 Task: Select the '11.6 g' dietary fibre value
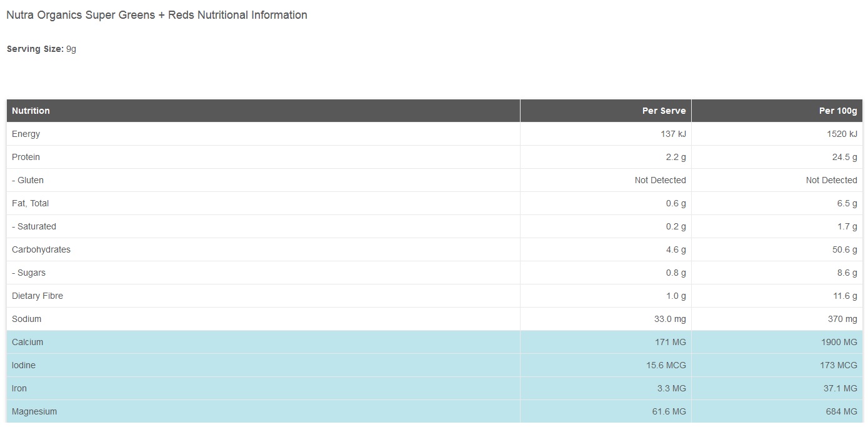click(x=845, y=296)
